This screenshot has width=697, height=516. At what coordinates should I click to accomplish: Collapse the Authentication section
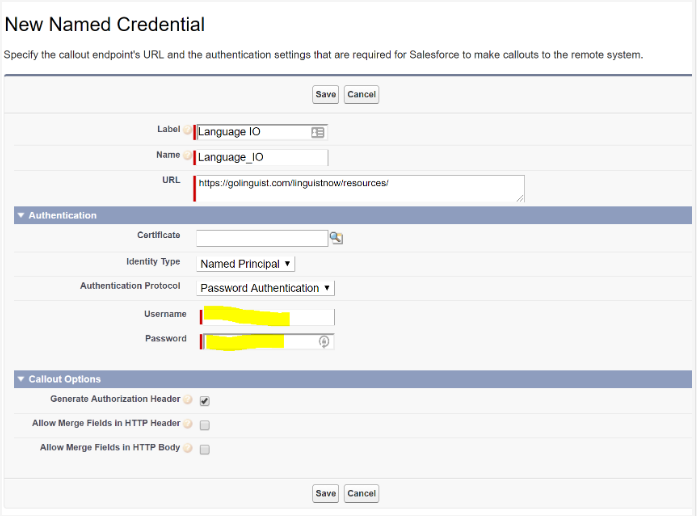[20, 216]
